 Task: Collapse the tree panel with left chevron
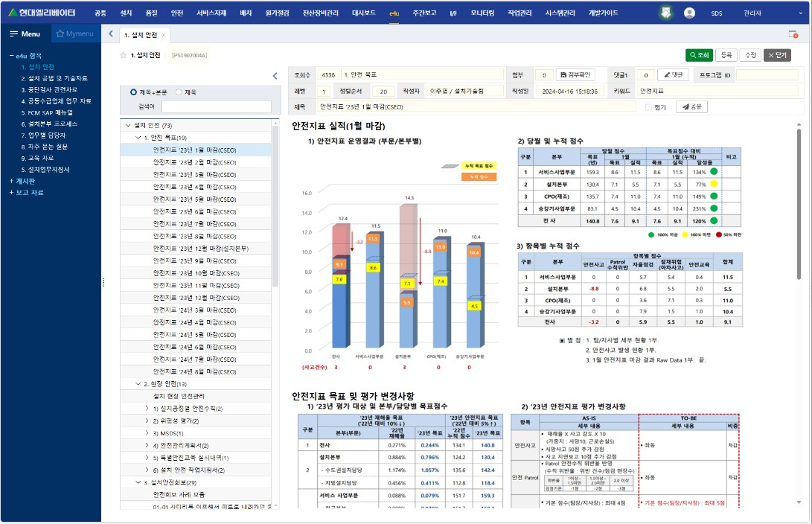point(274,75)
